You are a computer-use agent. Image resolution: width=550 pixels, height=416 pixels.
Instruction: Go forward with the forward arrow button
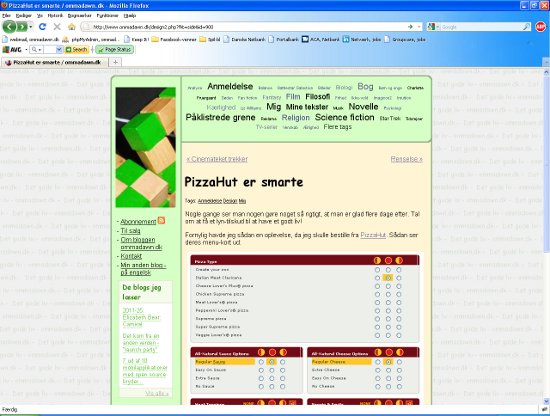point(22,27)
